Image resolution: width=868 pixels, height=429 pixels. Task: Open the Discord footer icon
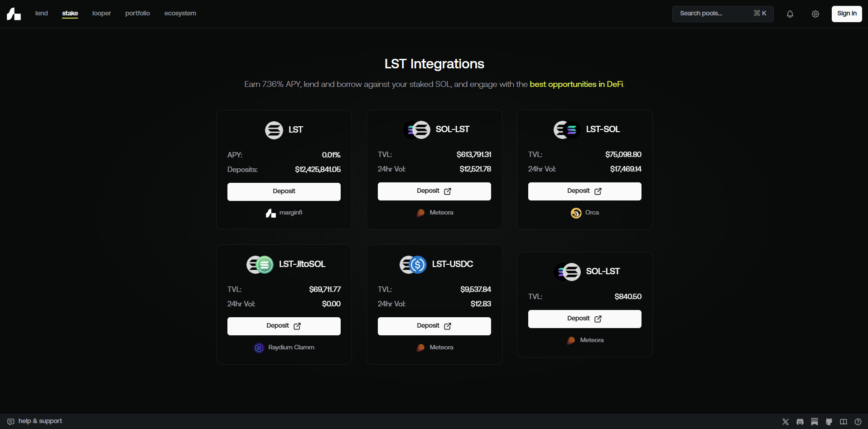800,422
